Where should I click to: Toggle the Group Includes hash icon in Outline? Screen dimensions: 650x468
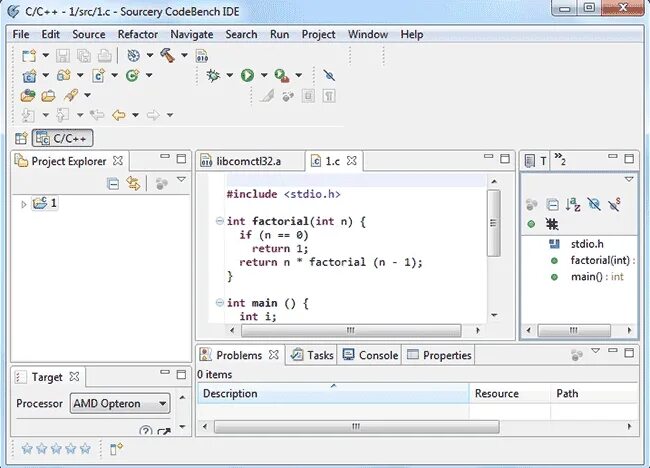pyautogui.click(x=552, y=224)
